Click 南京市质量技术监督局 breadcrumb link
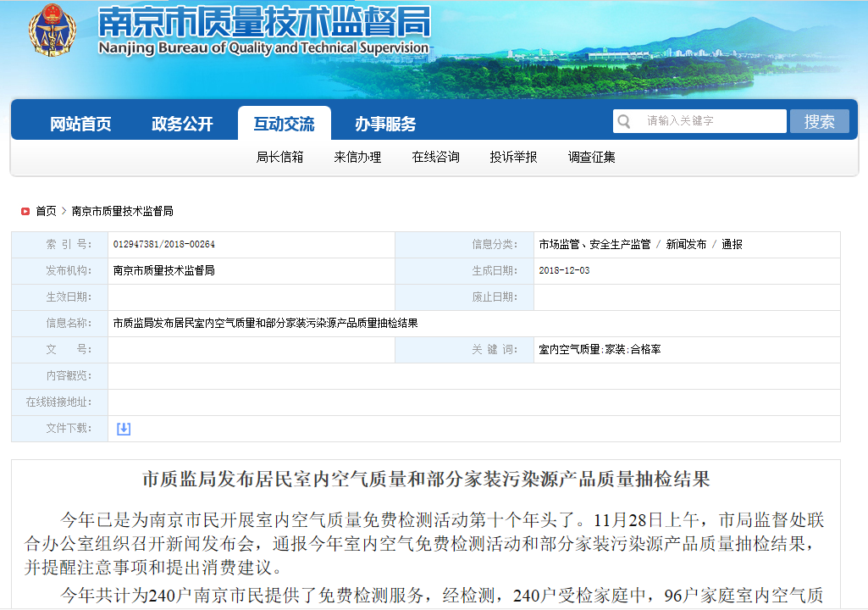The height and width of the screenshot is (610, 868). point(122,211)
